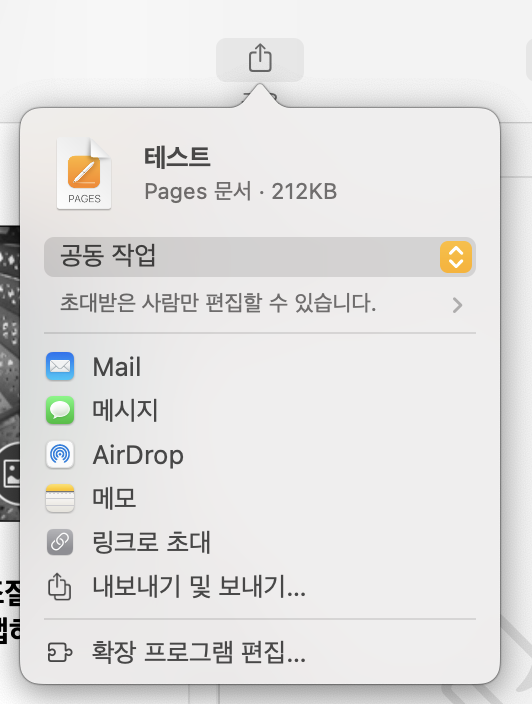Click the Pages document file icon

pyautogui.click(x=84, y=174)
